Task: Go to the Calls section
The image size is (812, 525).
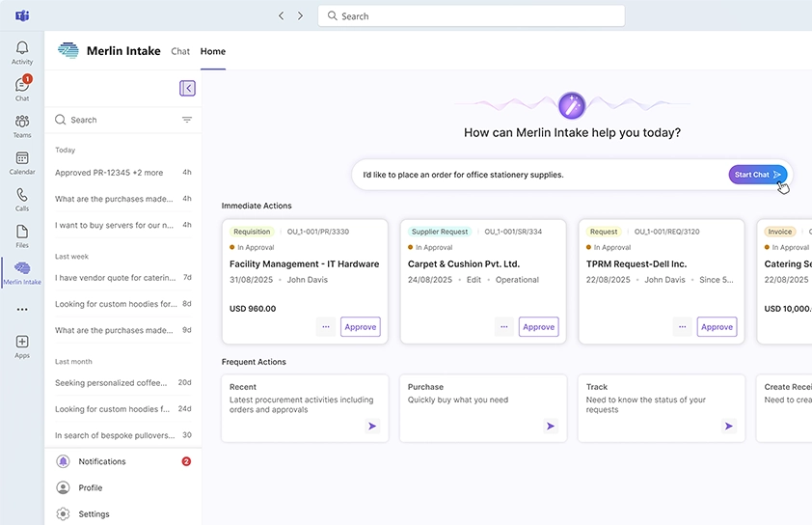Action: pos(21,199)
